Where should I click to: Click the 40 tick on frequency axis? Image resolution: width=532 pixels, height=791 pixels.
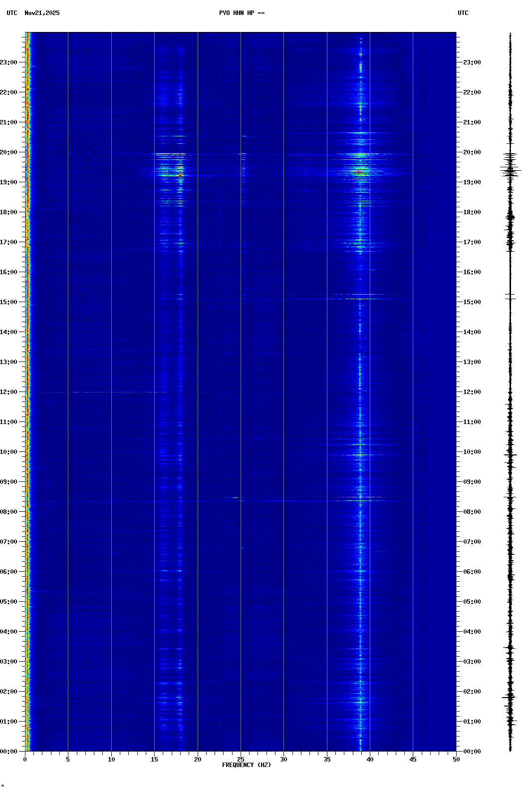(x=370, y=760)
